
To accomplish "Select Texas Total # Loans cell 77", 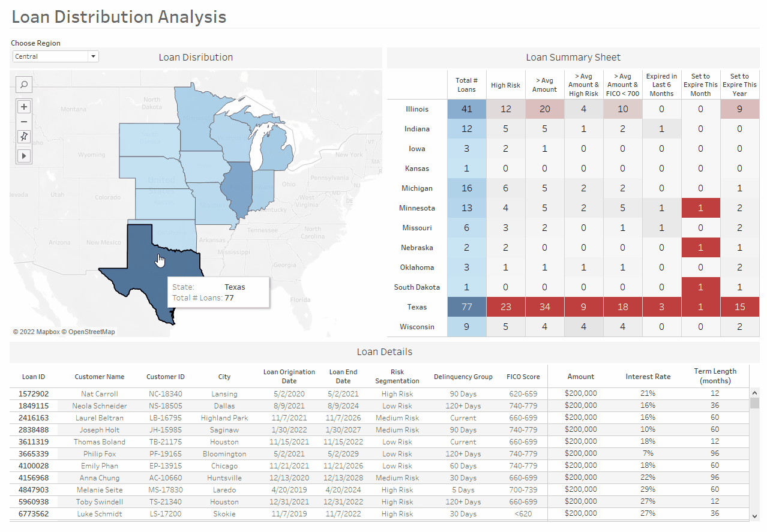I will (467, 307).
